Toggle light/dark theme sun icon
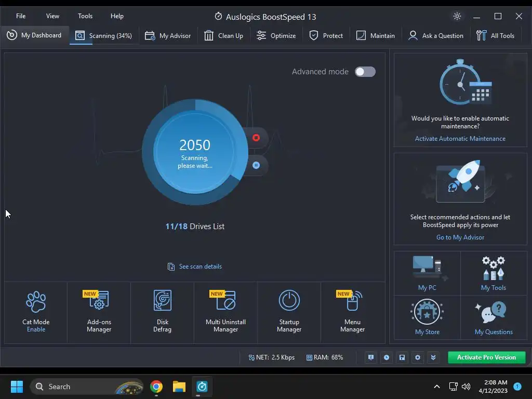 point(457,16)
